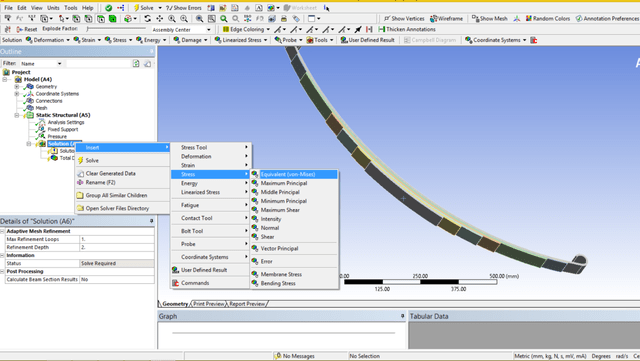Open the Filter Name dropdown

[x=59, y=64]
